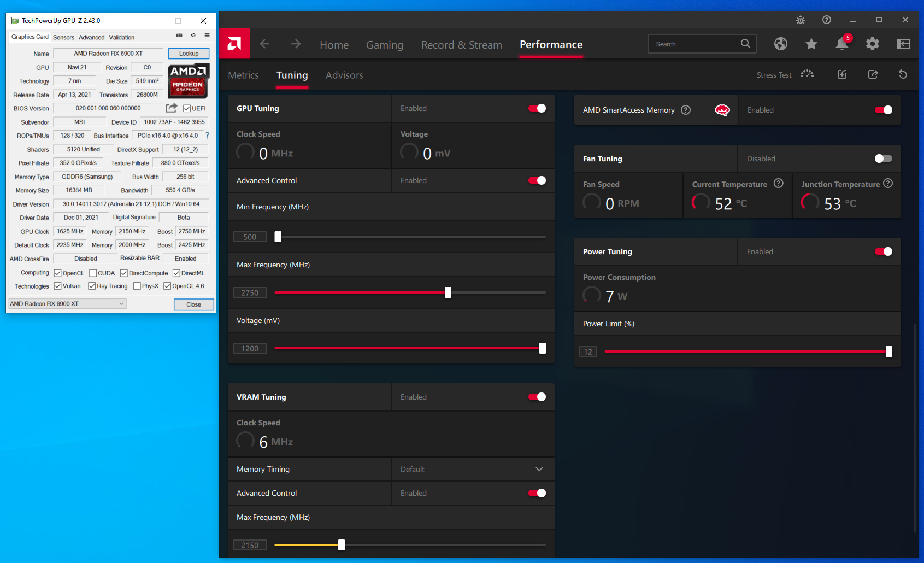Click the AMD logo home icon

pyautogui.click(x=234, y=43)
